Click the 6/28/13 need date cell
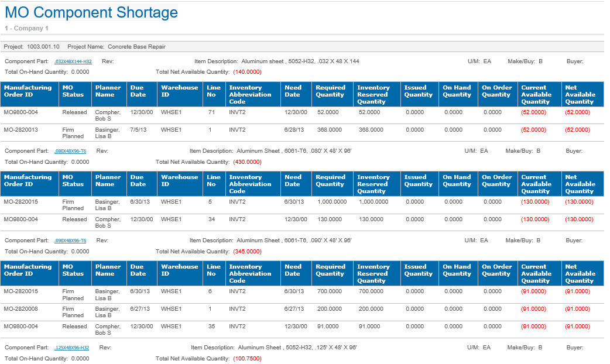Viewport: 610px width, 364px height. click(x=293, y=130)
